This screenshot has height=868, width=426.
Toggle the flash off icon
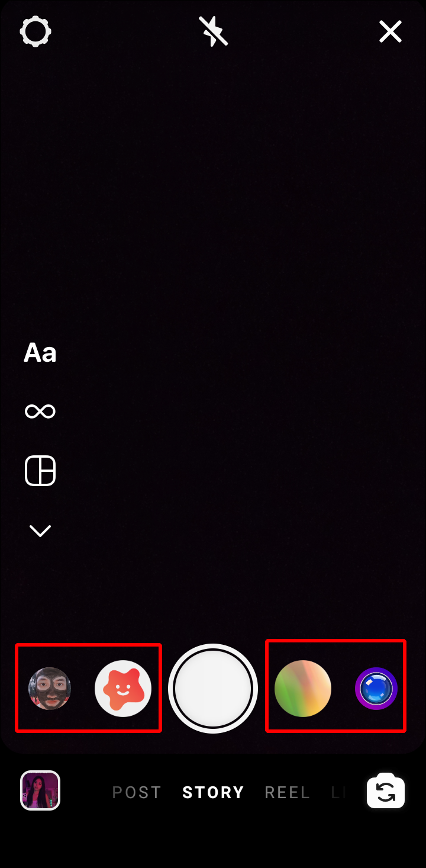[213, 31]
